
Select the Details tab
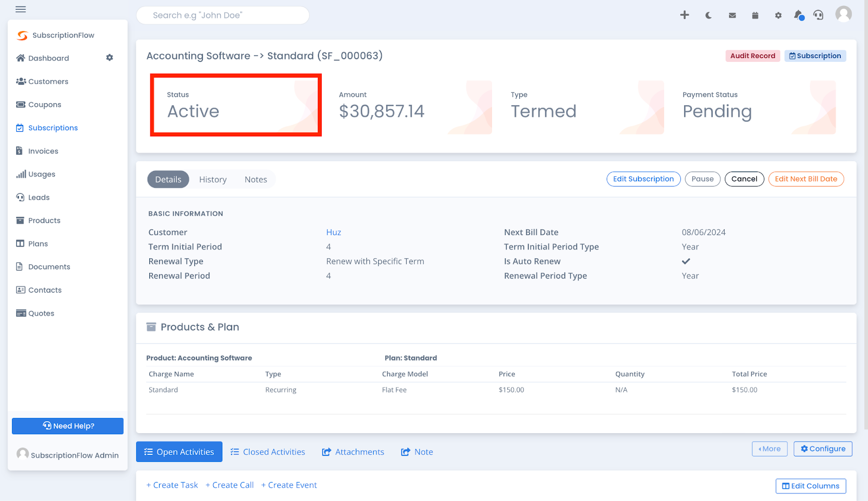(x=168, y=180)
